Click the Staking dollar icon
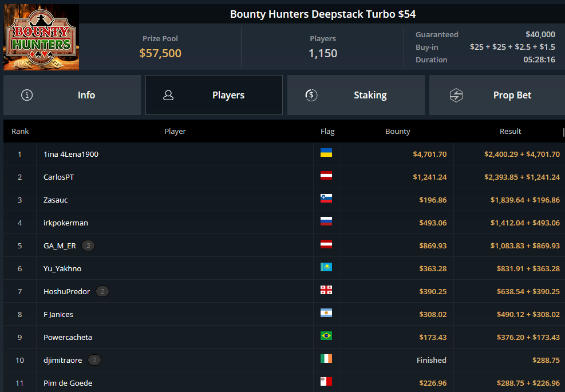Screen dimensions: 565x392 point(311,95)
